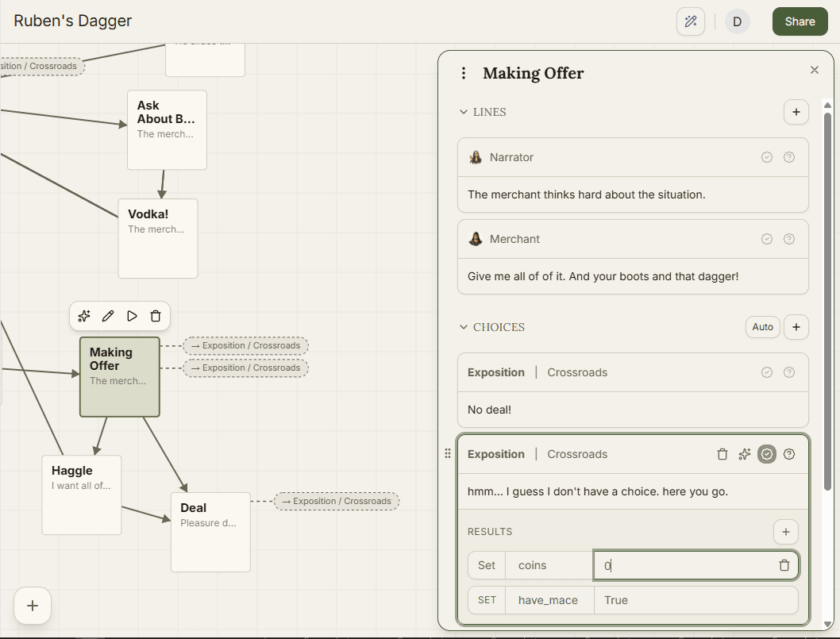This screenshot has height=639, width=840.
Task: Click trash icon on node toolbar
Action: [156, 316]
